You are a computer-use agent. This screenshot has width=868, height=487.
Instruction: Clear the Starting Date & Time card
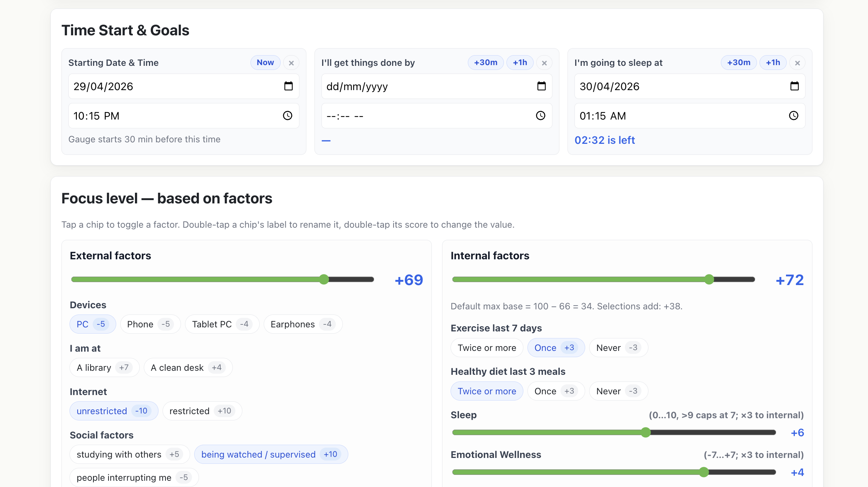pos(291,63)
